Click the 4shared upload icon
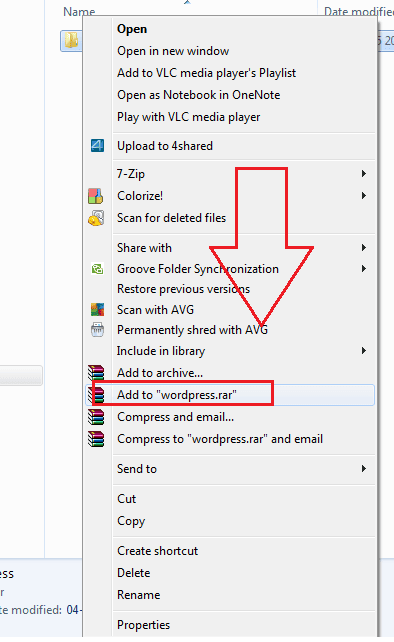The width and height of the screenshot is (394, 642). [x=97, y=146]
